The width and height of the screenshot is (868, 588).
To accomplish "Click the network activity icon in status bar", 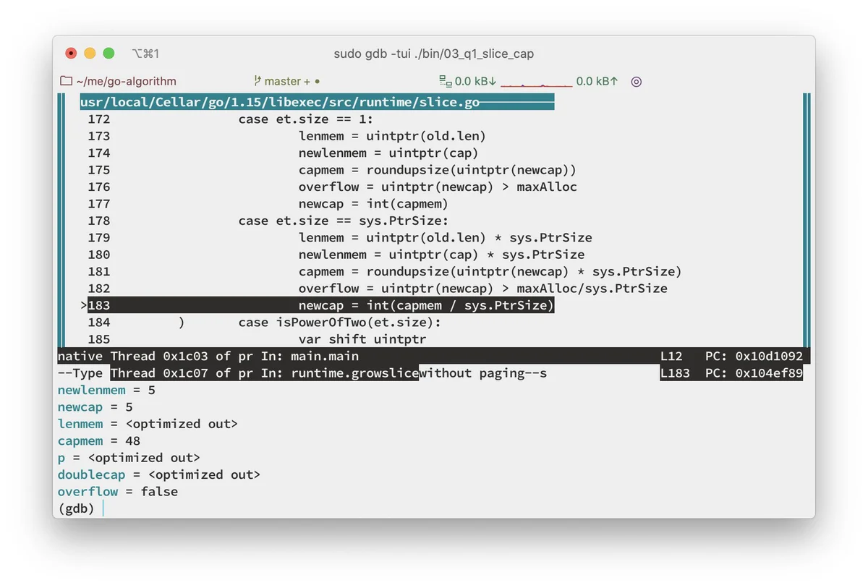I will pyautogui.click(x=445, y=81).
